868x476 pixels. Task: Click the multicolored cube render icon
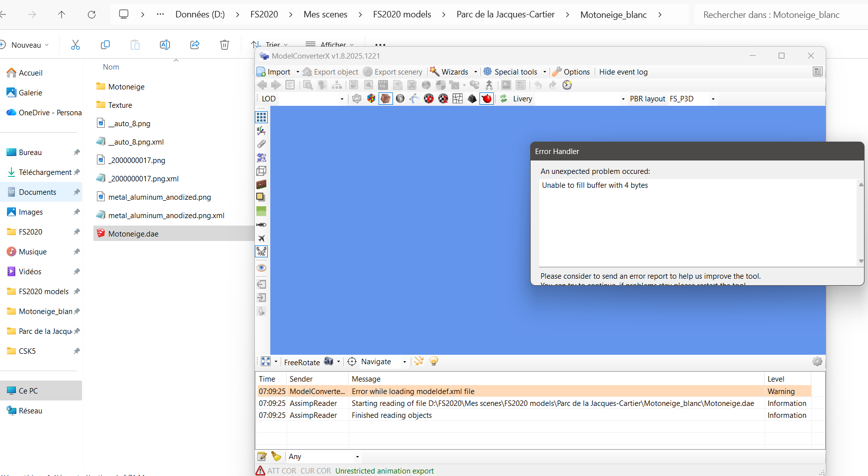coord(371,98)
